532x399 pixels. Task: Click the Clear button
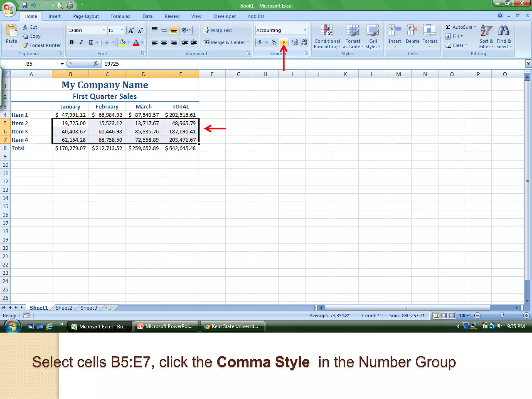456,45
